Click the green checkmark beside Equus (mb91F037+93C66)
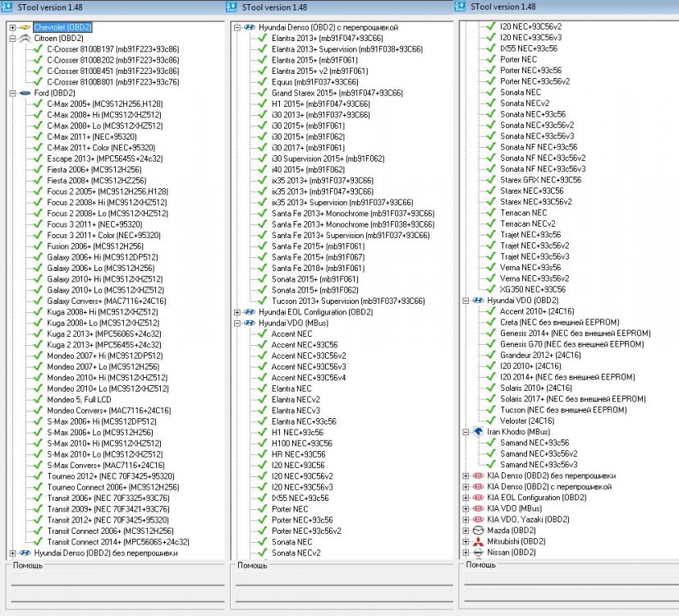 click(x=263, y=81)
